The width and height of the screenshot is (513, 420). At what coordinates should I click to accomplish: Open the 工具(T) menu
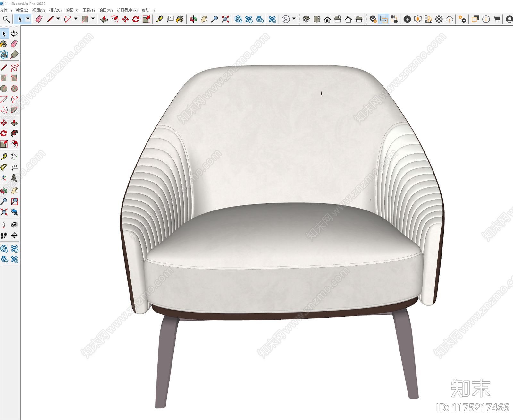tap(88, 10)
